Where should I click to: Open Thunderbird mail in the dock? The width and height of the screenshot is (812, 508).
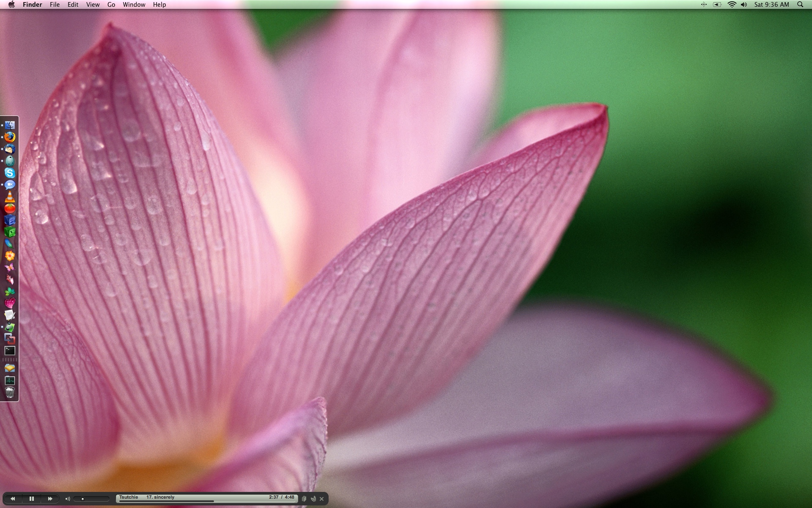(10, 149)
